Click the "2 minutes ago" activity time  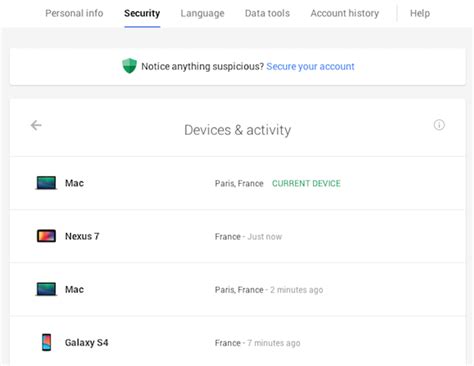[x=296, y=290]
